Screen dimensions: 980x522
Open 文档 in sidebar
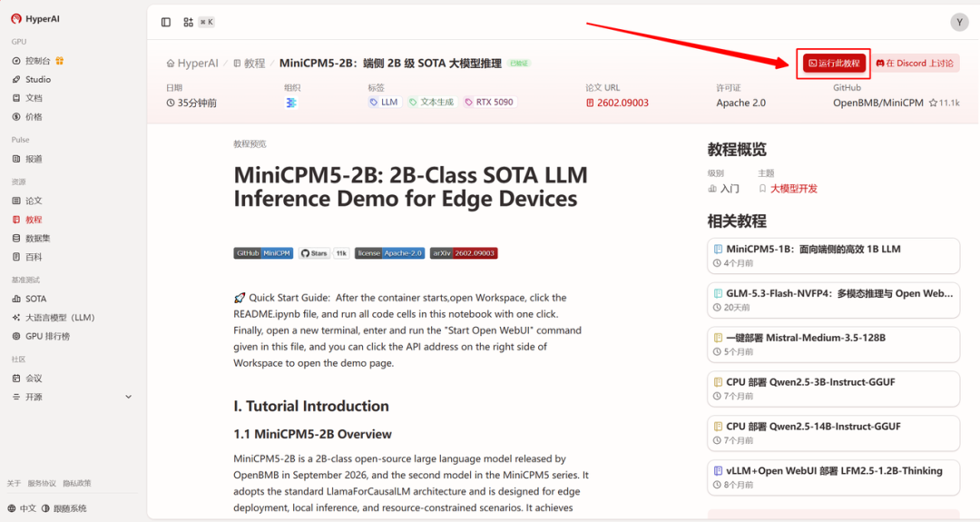coord(28,98)
